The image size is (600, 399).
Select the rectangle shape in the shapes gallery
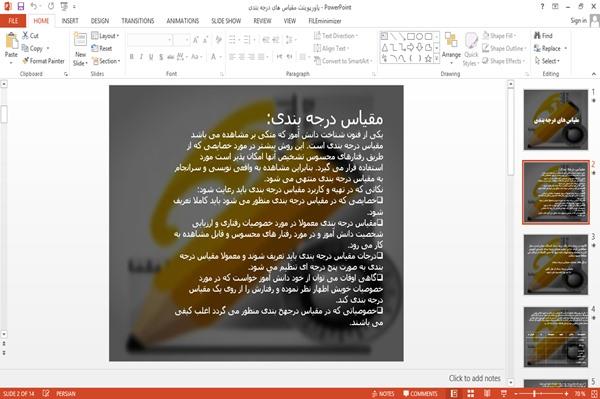(411, 36)
